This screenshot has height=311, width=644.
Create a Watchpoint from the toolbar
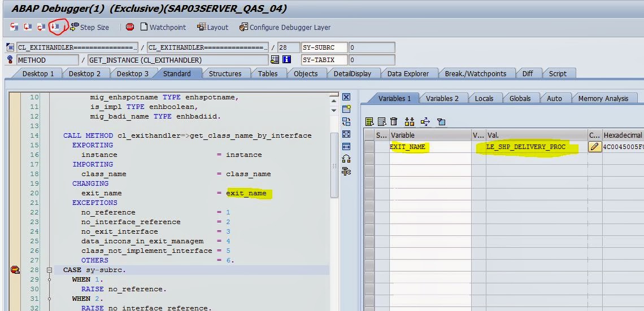pos(163,27)
